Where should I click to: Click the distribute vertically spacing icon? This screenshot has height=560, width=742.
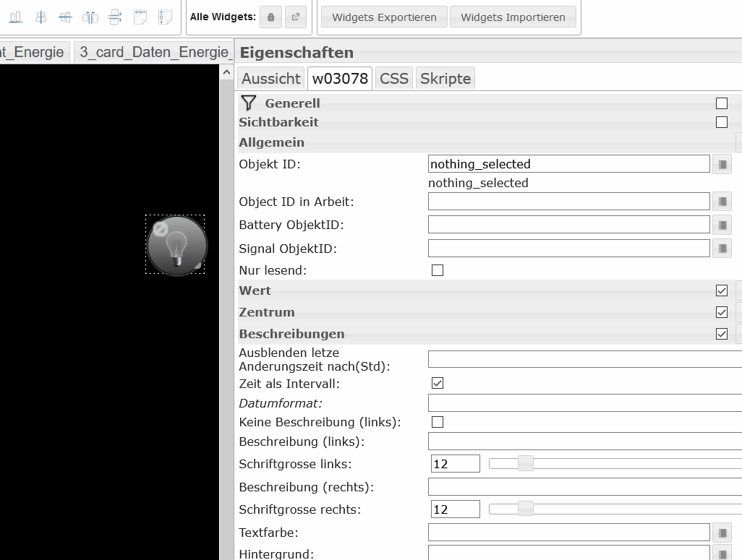[115, 17]
